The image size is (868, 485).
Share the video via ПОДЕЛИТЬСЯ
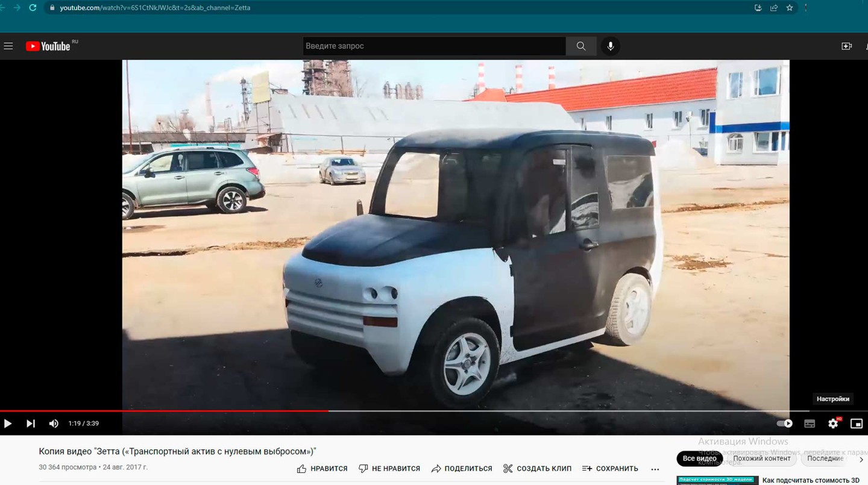462,469
